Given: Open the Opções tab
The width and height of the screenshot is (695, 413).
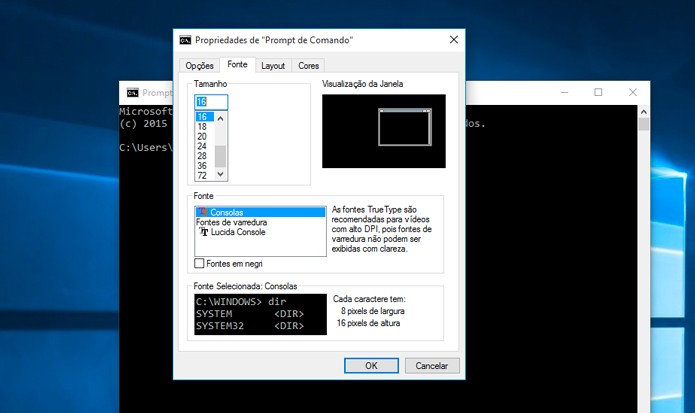Looking at the screenshot, I should click(199, 66).
